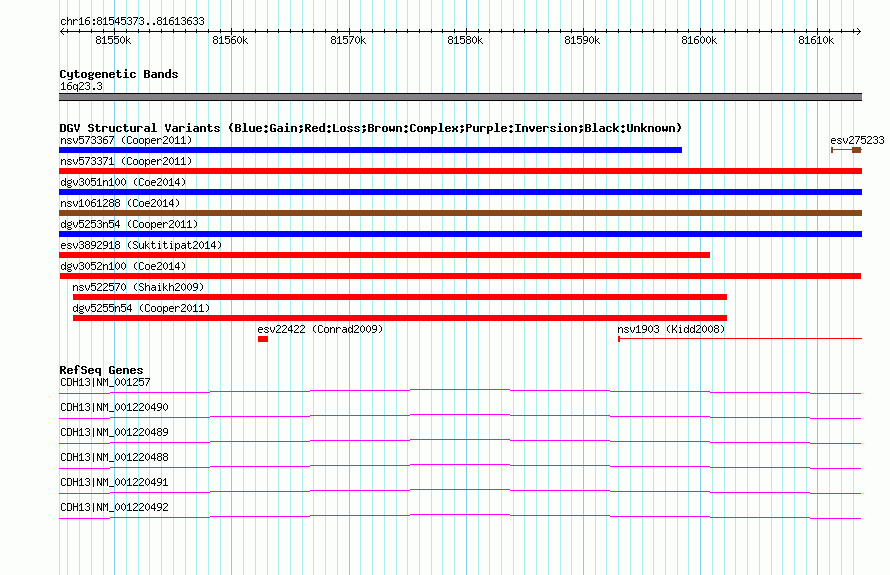Click the CDH13|NM_001257 gene label
890x575 pixels.
click(x=105, y=383)
